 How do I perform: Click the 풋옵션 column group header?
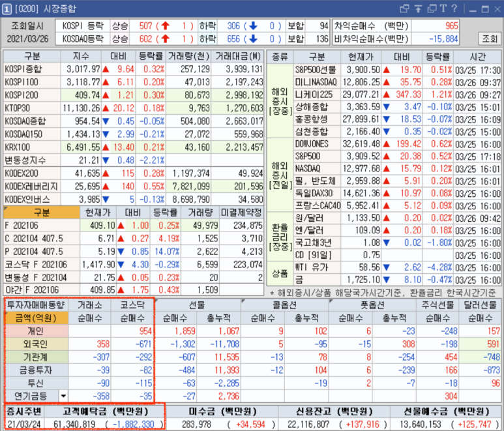[x=372, y=305]
